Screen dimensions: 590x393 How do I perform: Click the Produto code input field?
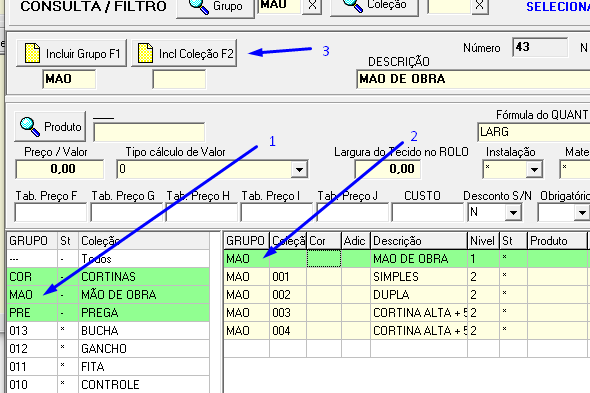pos(149,132)
